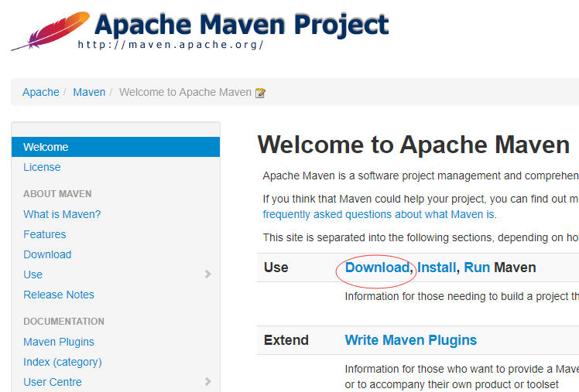Screen dimensions: 579x392
Task: Open Maven Plugins in the sidebar
Action: [59, 342]
